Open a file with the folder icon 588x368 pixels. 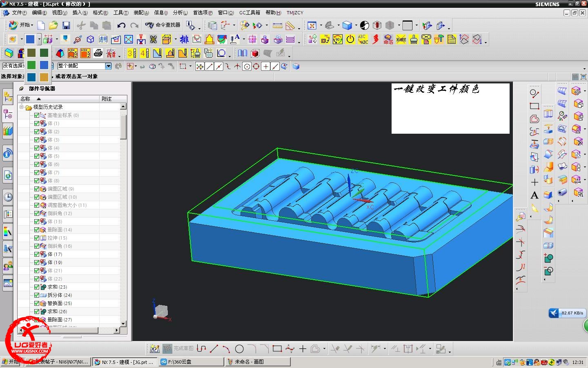click(53, 25)
